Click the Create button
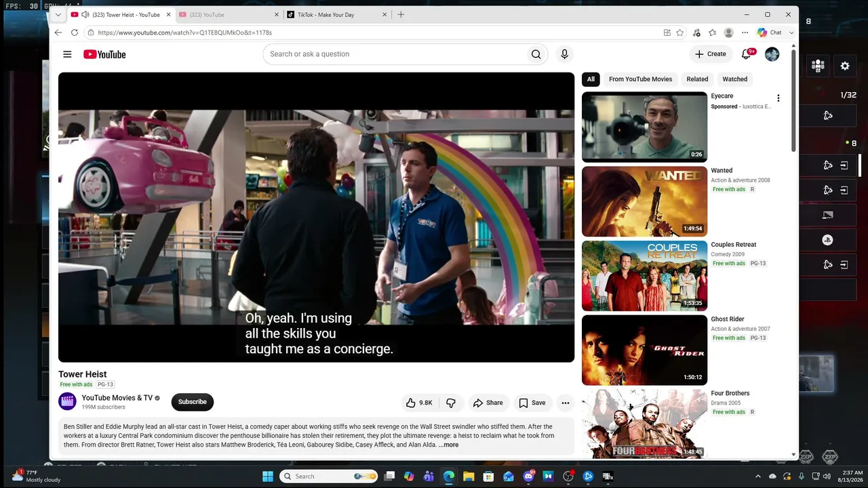The width and height of the screenshot is (868, 488). 711,54
